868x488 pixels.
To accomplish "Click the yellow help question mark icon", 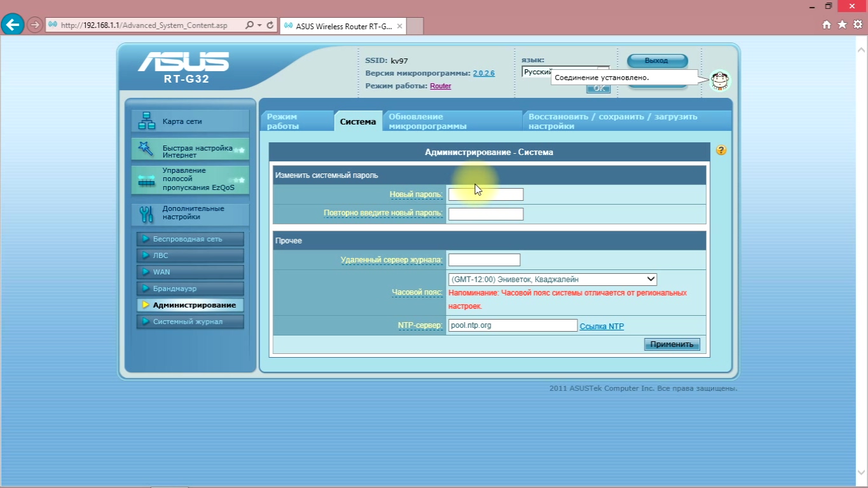I will point(721,151).
